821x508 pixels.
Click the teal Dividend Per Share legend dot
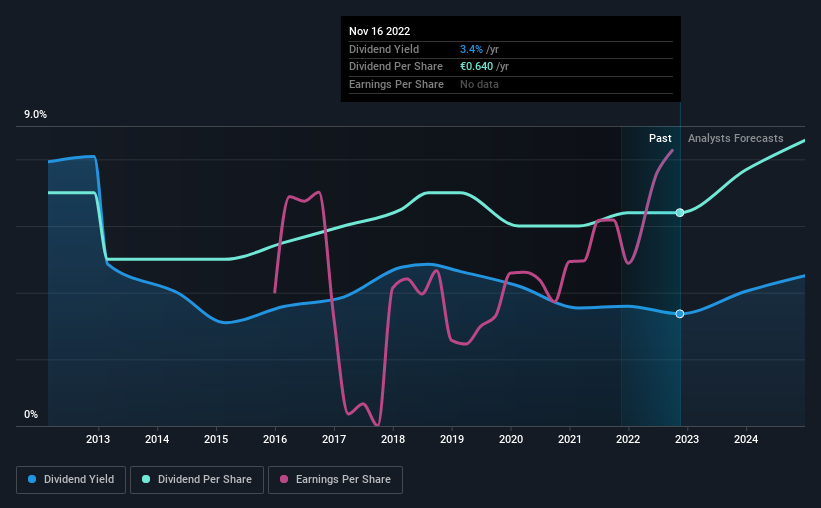pyautogui.click(x=146, y=479)
